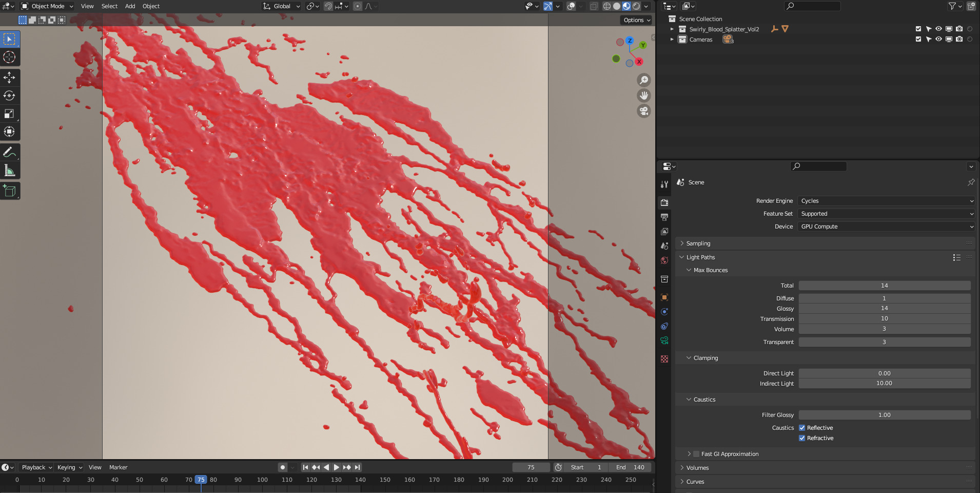Open Object Mode dropdown
Screen dimensions: 980x493
pyautogui.click(x=47, y=6)
